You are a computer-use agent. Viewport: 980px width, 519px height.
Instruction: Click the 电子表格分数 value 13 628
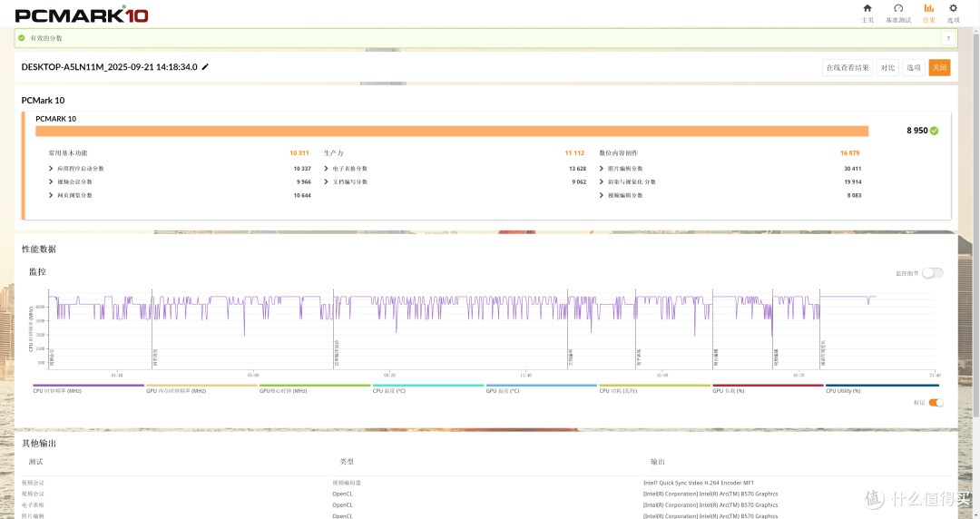pyautogui.click(x=577, y=169)
